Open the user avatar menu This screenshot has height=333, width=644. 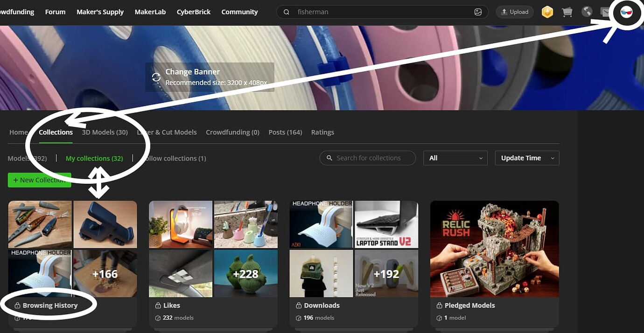(626, 12)
